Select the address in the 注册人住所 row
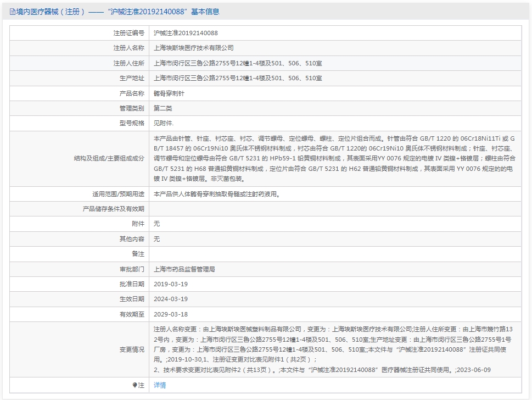Viewport: 532px width, 400px height. pos(238,63)
